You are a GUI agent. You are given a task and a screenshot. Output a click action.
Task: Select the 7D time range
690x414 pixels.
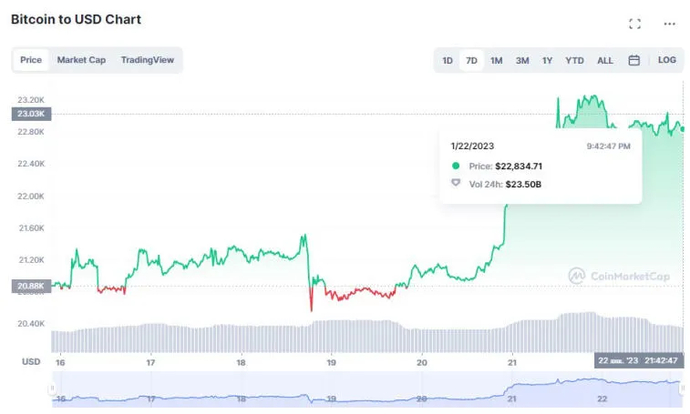471,60
